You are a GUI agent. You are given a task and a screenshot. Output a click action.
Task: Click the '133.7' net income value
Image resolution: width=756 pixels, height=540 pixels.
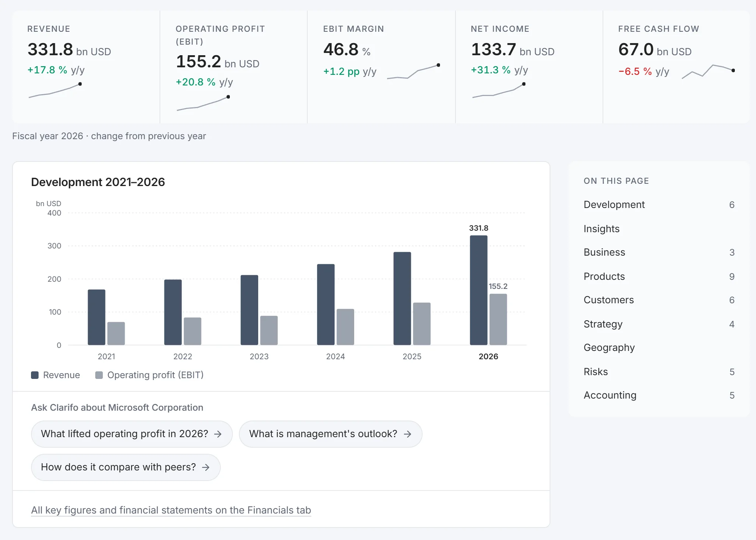tap(494, 50)
